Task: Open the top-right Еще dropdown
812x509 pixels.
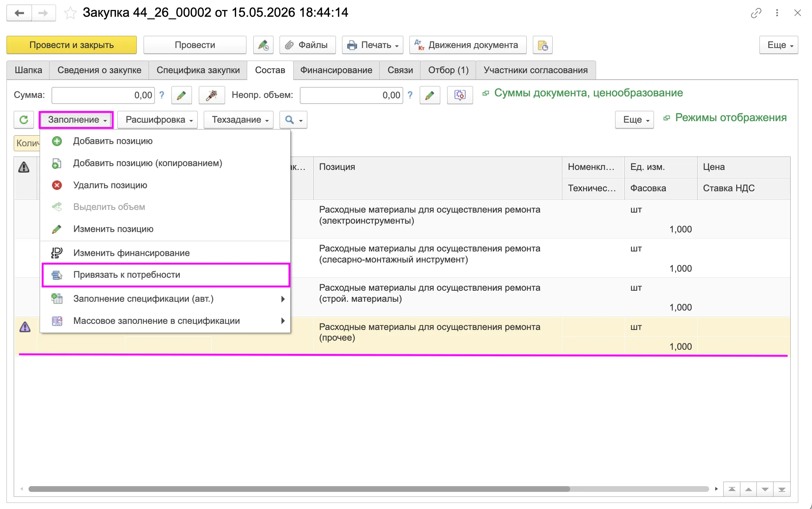Action: click(778, 45)
